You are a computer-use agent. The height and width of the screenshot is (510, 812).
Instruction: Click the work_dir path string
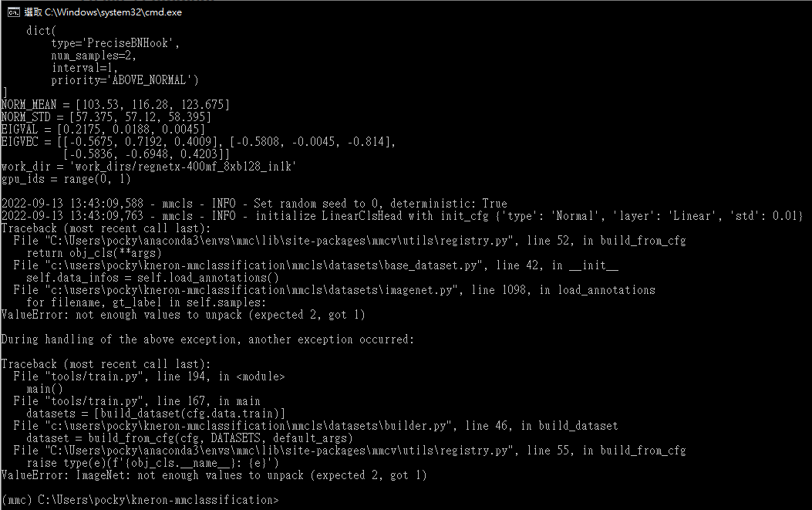coord(183,167)
